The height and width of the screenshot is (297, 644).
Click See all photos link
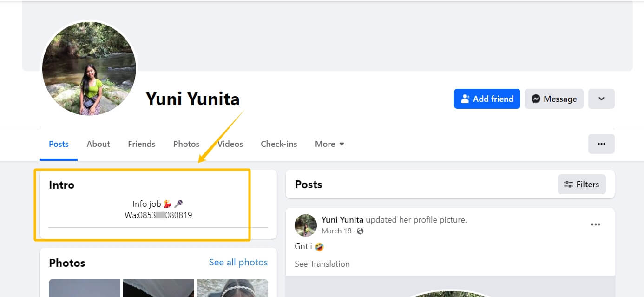click(238, 263)
